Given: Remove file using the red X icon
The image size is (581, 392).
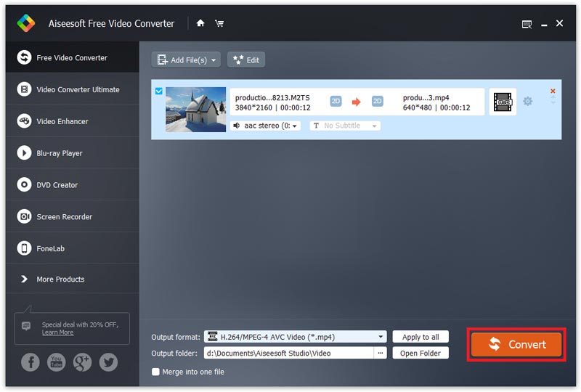Looking at the screenshot, I should pos(553,91).
